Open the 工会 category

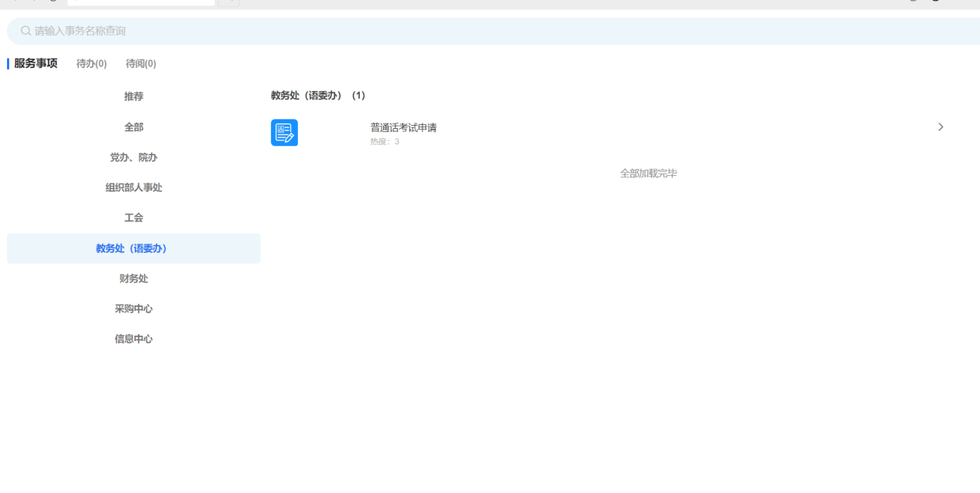(x=134, y=218)
